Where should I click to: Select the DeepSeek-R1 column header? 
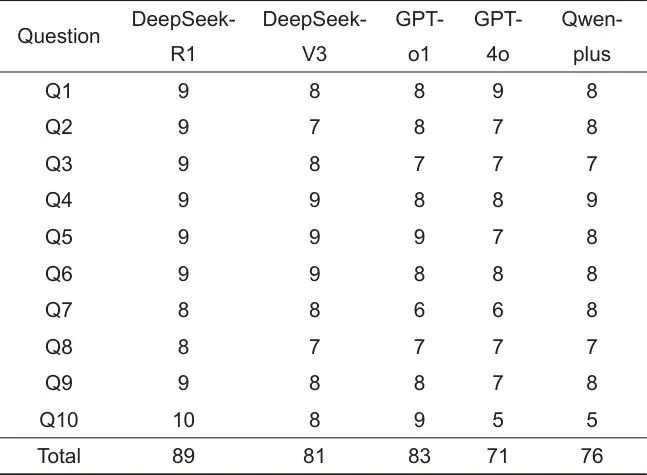184,37
